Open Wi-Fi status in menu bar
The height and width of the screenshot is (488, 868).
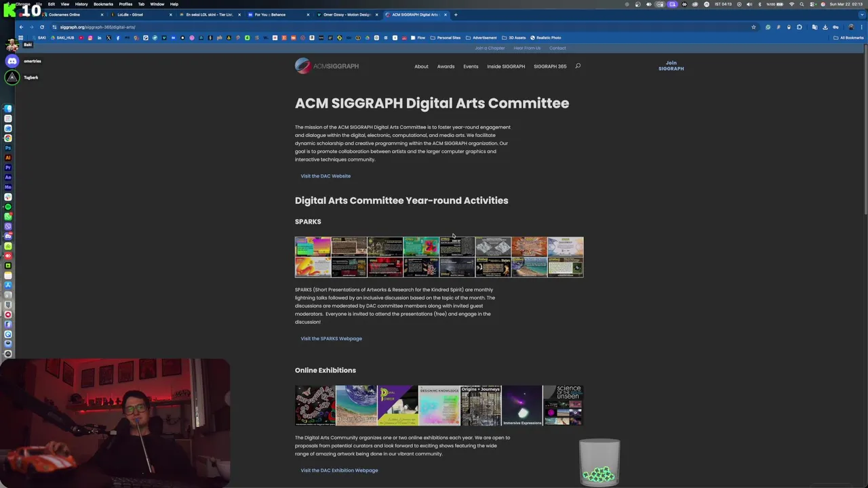[792, 4]
